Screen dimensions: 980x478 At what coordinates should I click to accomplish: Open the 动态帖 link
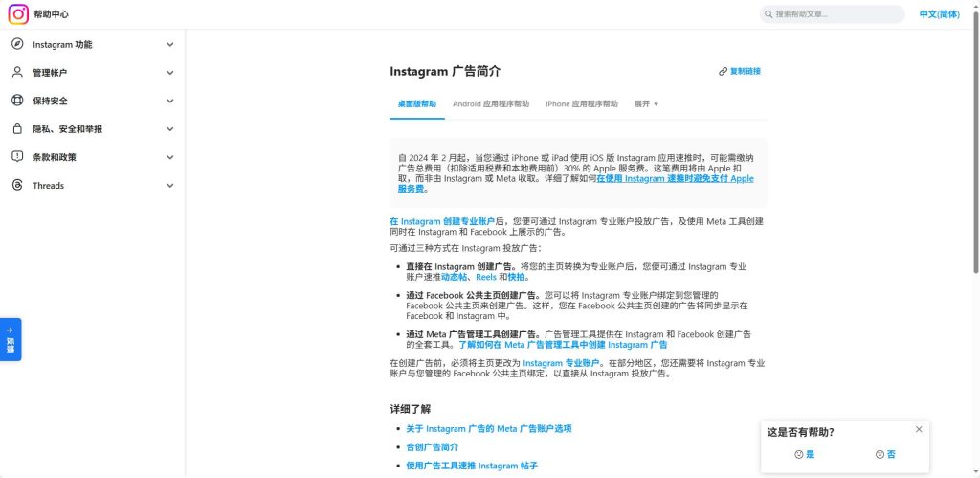(x=454, y=277)
